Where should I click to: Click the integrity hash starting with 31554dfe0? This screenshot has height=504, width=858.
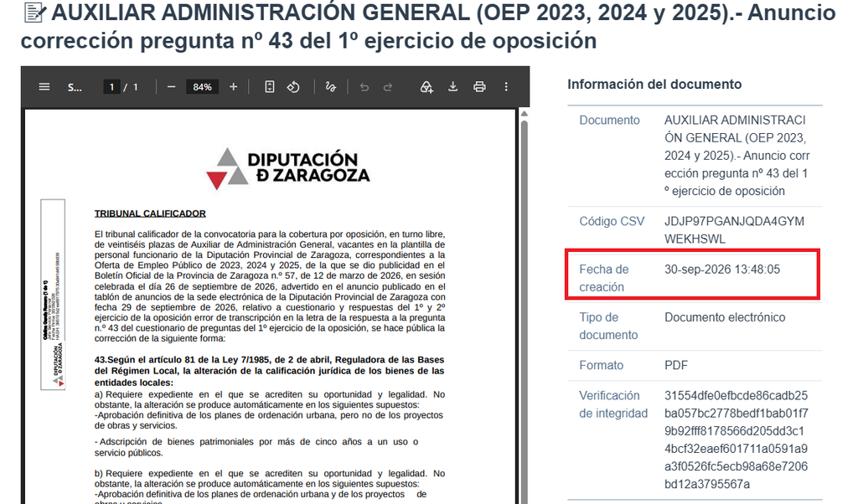pyautogui.click(x=736, y=440)
